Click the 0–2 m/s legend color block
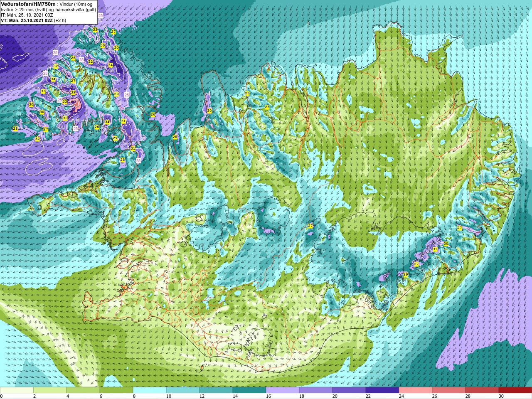This screenshot has height=399, width=532. click(17, 390)
